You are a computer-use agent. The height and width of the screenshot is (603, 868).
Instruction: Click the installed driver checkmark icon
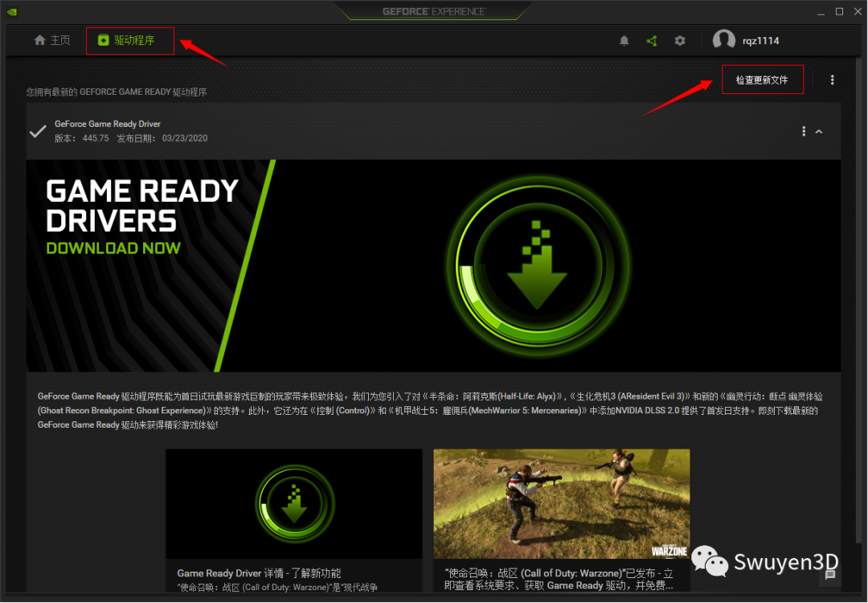point(38,132)
